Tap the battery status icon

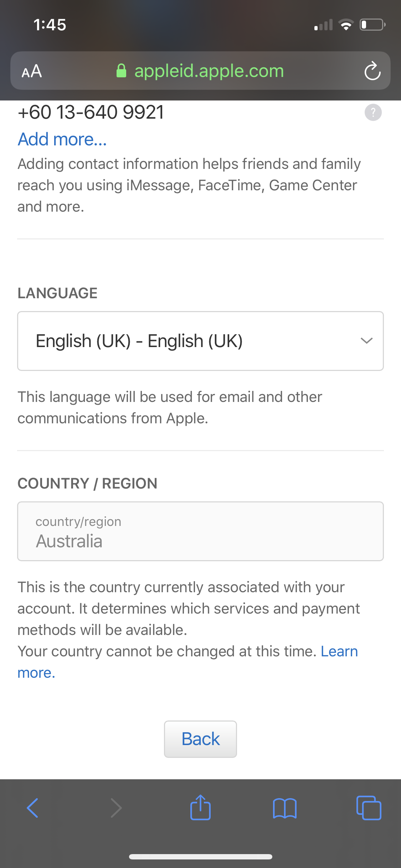[372, 25]
